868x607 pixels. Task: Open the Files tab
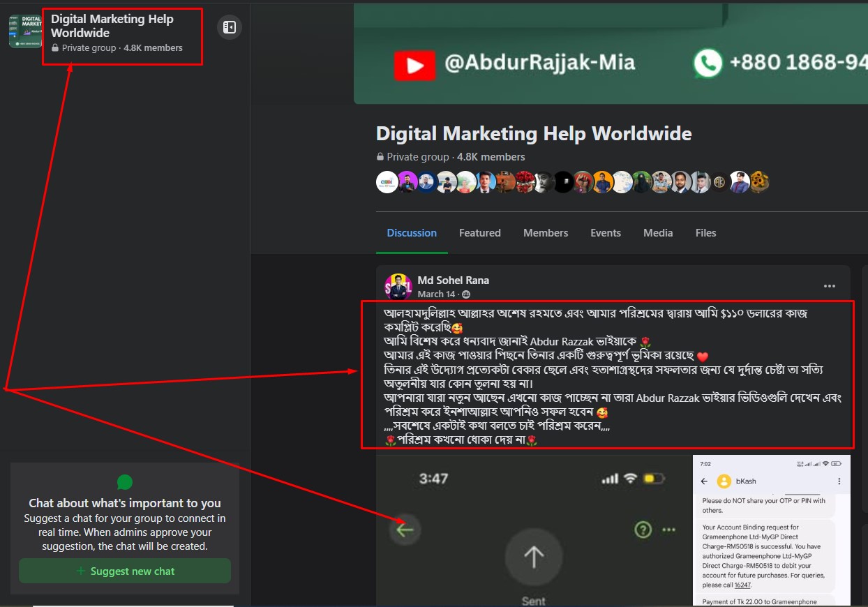(x=706, y=233)
